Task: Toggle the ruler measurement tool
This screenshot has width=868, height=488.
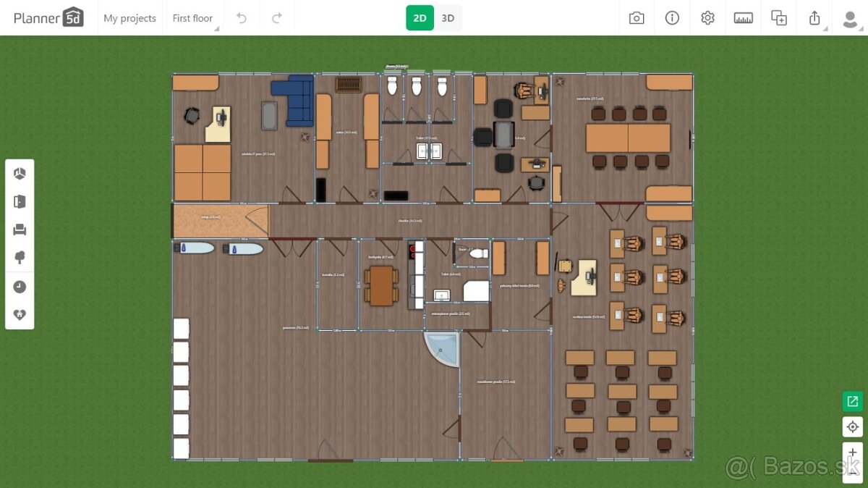Action: 743,18
